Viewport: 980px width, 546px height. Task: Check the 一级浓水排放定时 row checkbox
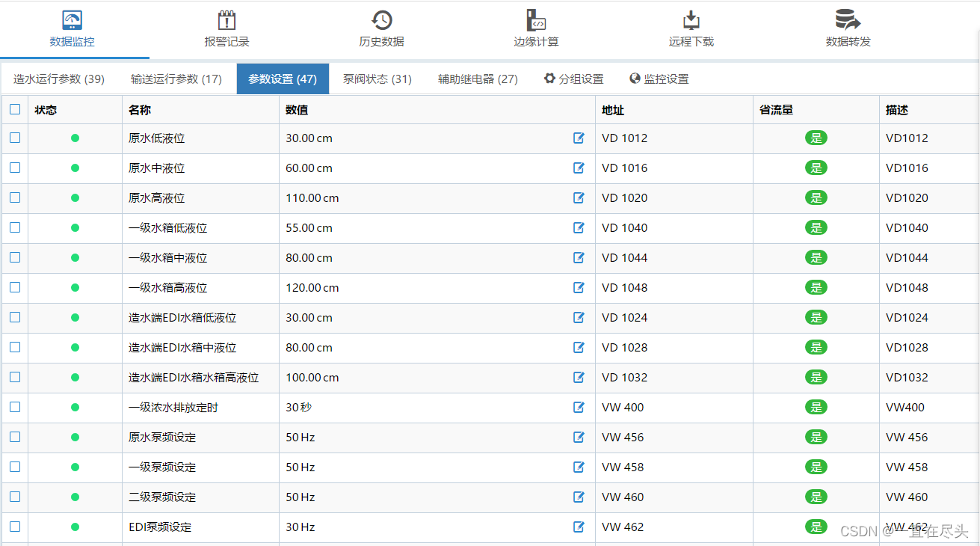click(x=15, y=407)
